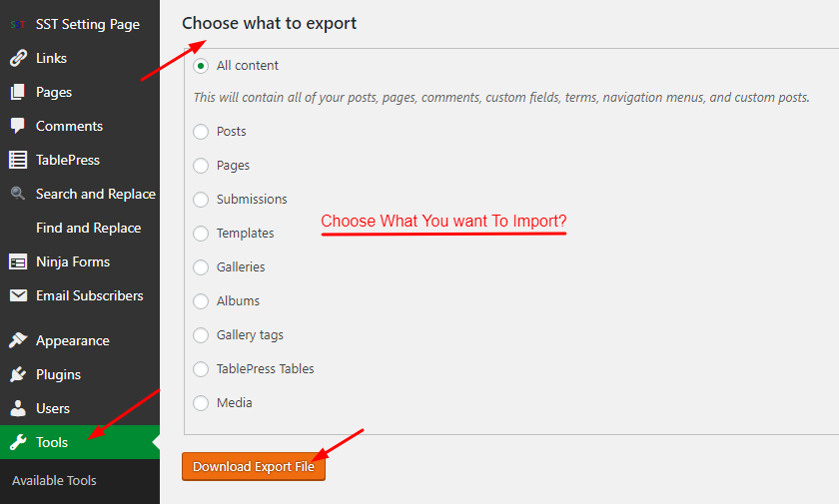Click the Pages stacked-sheets icon
This screenshot has width=839, height=504.
(x=18, y=92)
